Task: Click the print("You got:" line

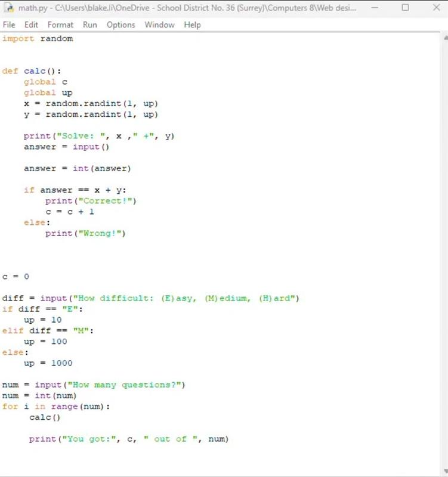Action: click(x=129, y=439)
